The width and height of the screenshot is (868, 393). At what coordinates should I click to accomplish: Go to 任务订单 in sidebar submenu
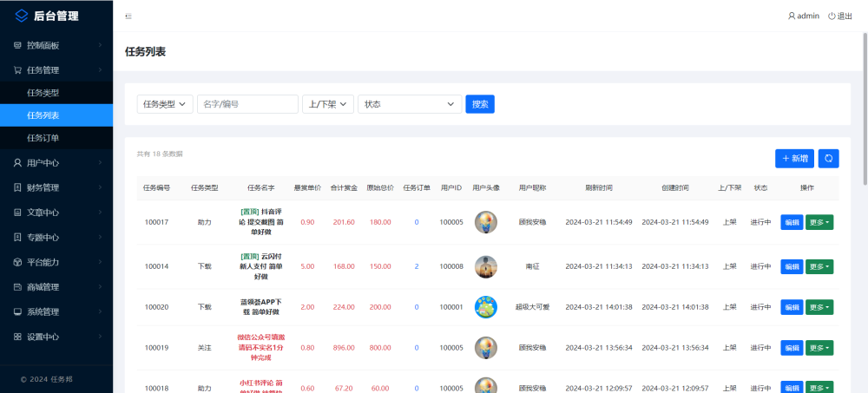coord(43,138)
